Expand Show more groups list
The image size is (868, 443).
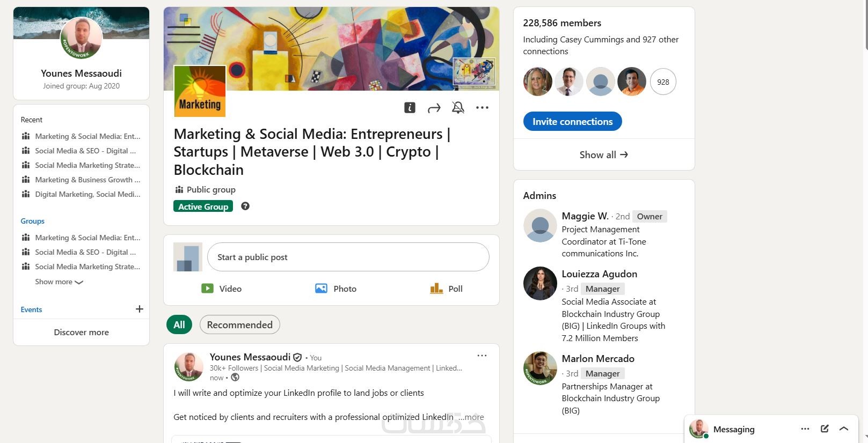click(59, 282)
